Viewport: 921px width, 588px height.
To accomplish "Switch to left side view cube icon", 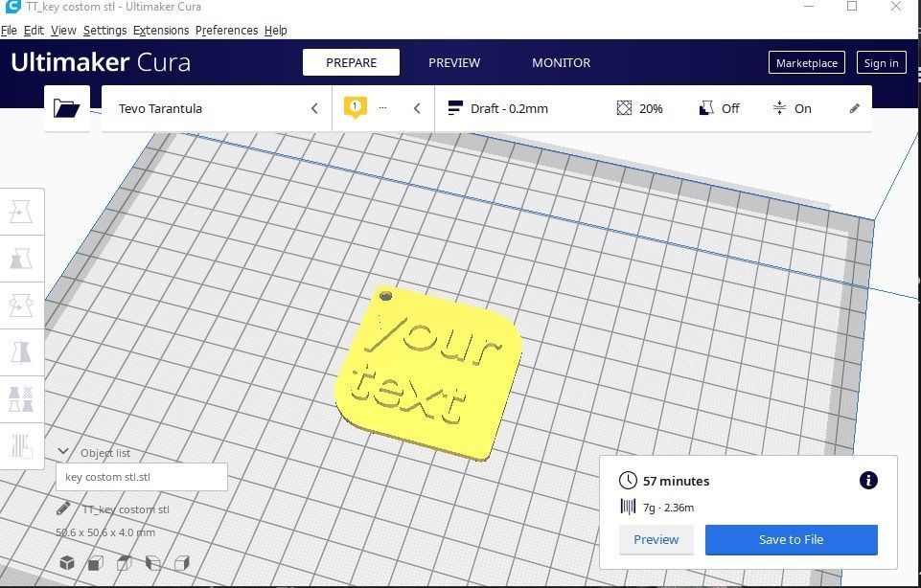I will pos(152,563).
